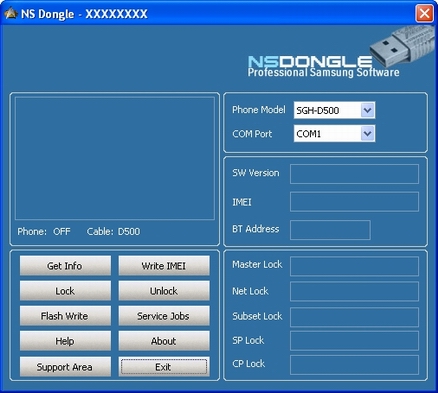Show the About dialog

pyautogui.click(x=164, y=341)
